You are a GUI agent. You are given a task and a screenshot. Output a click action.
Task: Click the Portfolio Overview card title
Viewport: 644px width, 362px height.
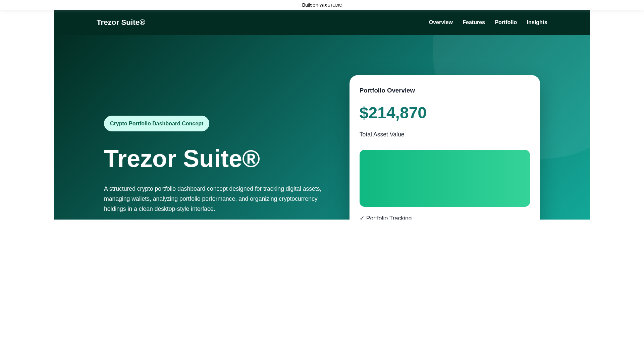(x=387, y=90)
